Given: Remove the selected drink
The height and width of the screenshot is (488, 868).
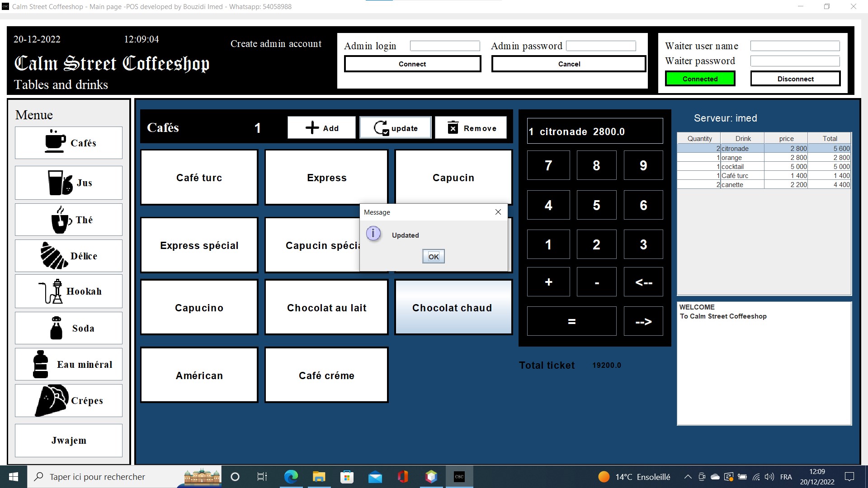Looking at the screenshot, I should [471, 128].
